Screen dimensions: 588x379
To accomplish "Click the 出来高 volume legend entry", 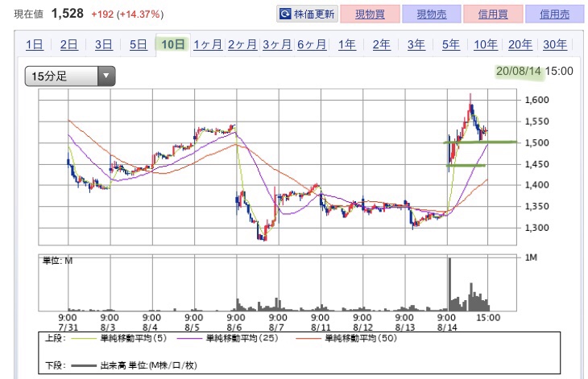I will [134, 365].
